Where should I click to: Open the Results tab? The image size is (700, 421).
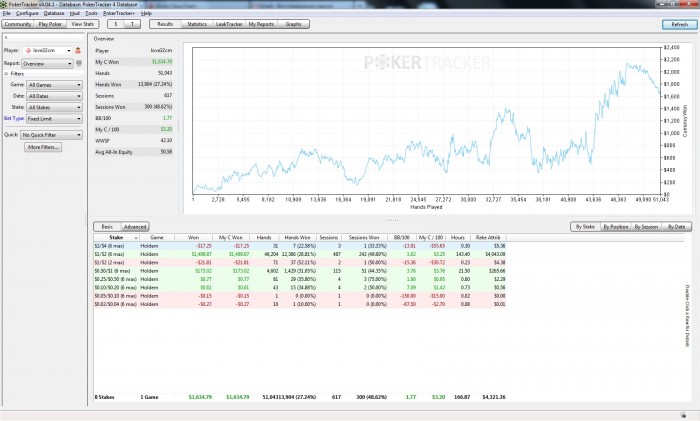point(165,24)
